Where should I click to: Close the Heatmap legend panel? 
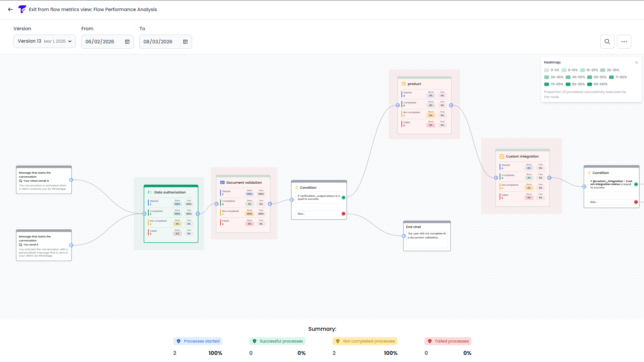point(636,62)
